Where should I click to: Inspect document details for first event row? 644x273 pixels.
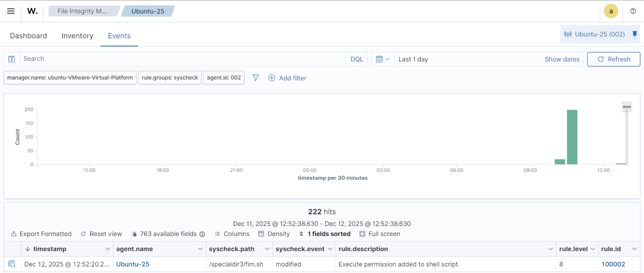click(x=12, y=264)
